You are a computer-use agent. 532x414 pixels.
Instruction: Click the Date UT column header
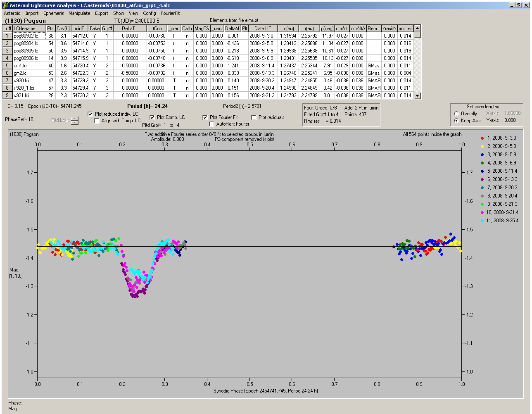tap(263, 29)
